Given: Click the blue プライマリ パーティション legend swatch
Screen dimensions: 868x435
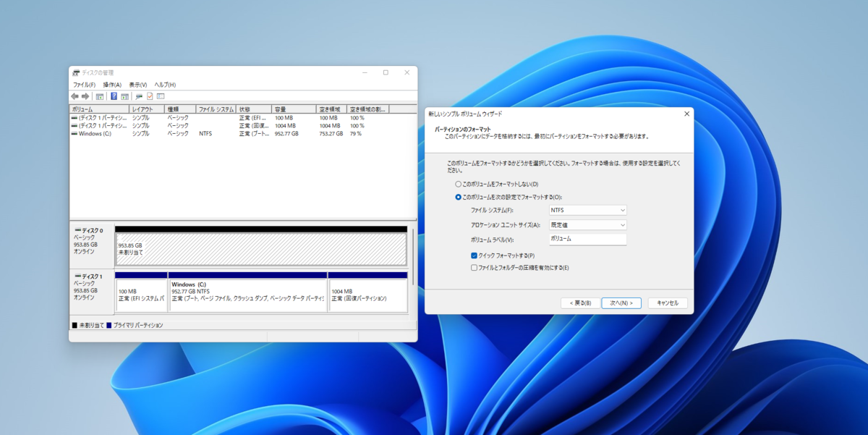Looking at the screenshot, I should pos(109,326).
